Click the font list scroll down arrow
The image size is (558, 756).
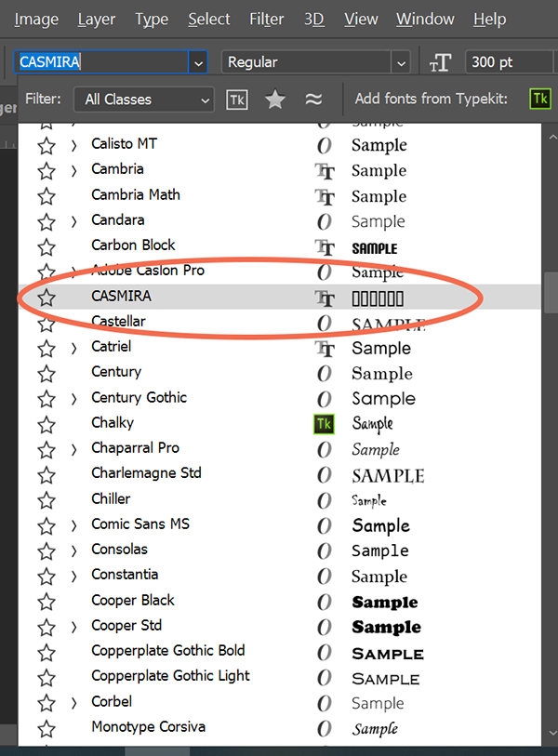click(552, 734)
